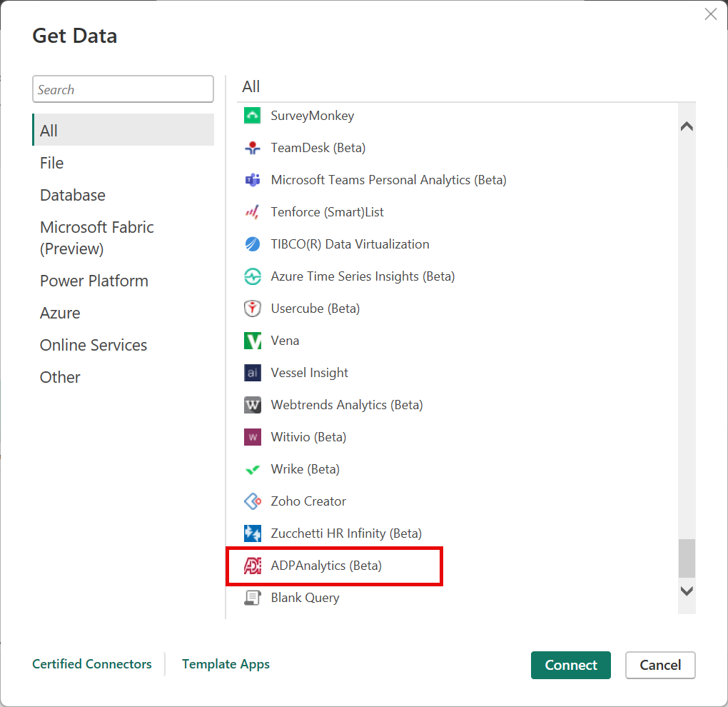The height and width of the screenshot is (707, 728).
Task: Click the purple Witivio icon
Action: (x=252, y=436)
